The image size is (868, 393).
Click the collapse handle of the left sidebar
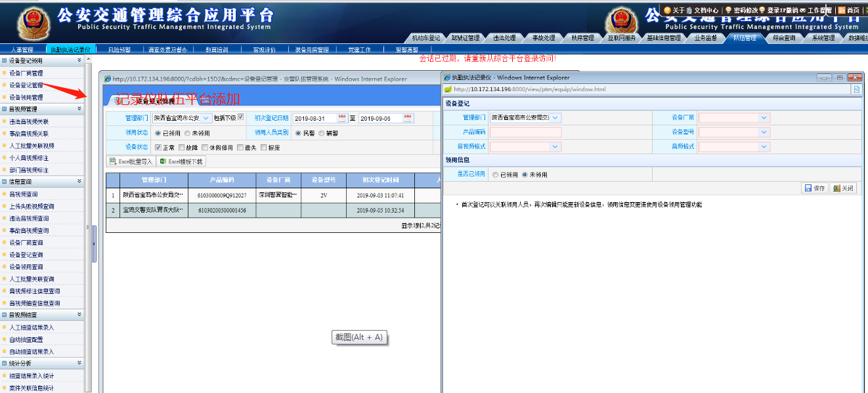[x=94, y=243]
